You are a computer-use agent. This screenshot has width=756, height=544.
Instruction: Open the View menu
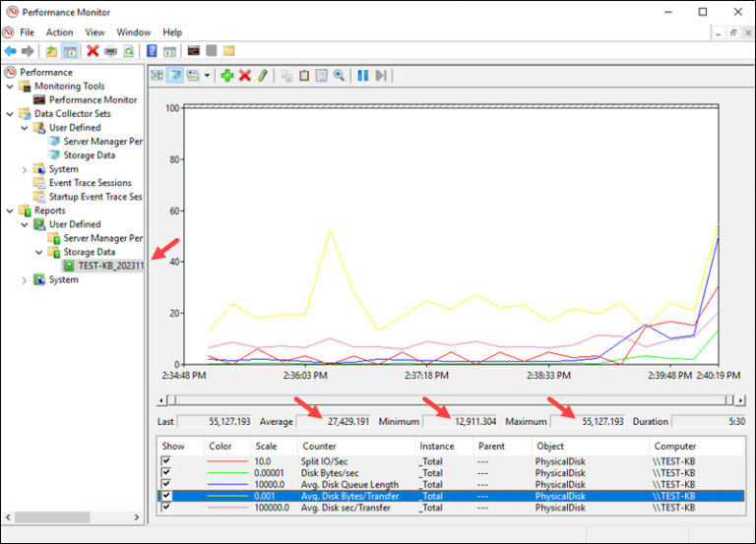click(94, 32)
